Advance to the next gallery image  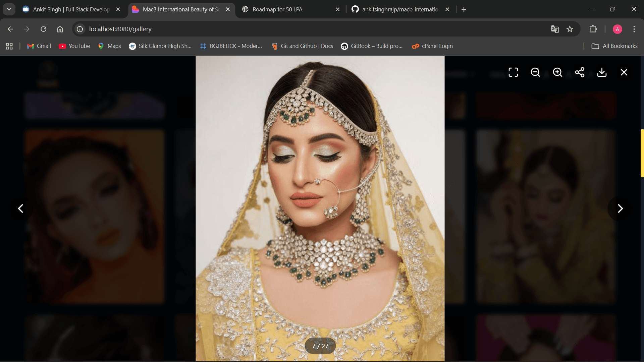[620, 208]
